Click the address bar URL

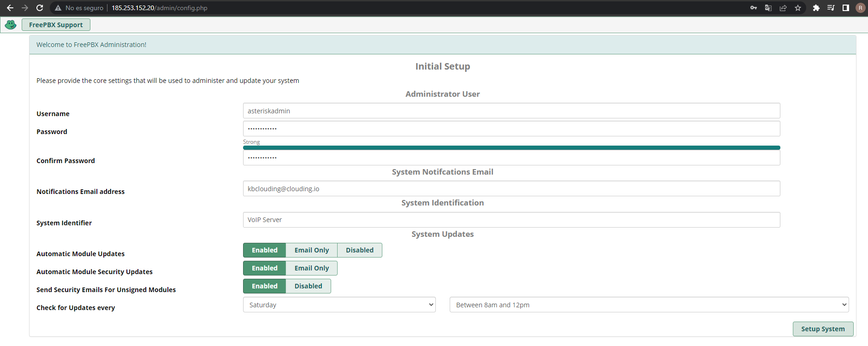click(x=160, y=8)
